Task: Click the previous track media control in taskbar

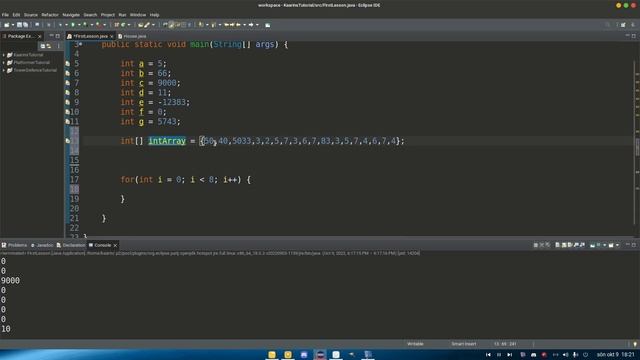Action: [488, 355]
